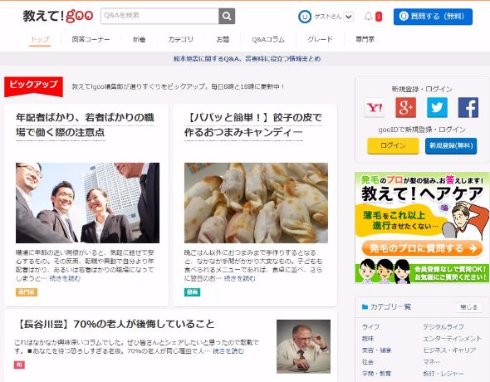Click 続きを読む under the 長谷川豊 article
The width and height of the screenshot is (490, 382).
tap(228, 351)
